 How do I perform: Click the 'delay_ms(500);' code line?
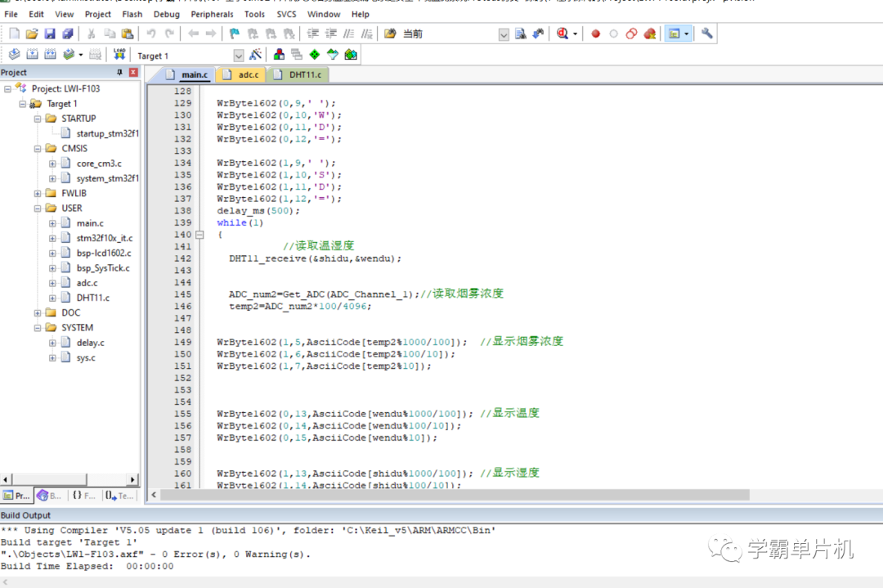pyautogui.click(x=258, y=211)
